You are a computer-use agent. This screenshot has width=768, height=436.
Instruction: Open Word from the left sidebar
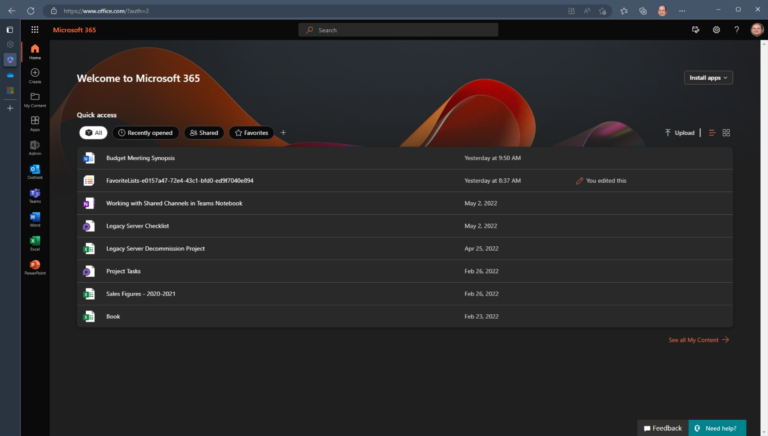tap(35, 218)
